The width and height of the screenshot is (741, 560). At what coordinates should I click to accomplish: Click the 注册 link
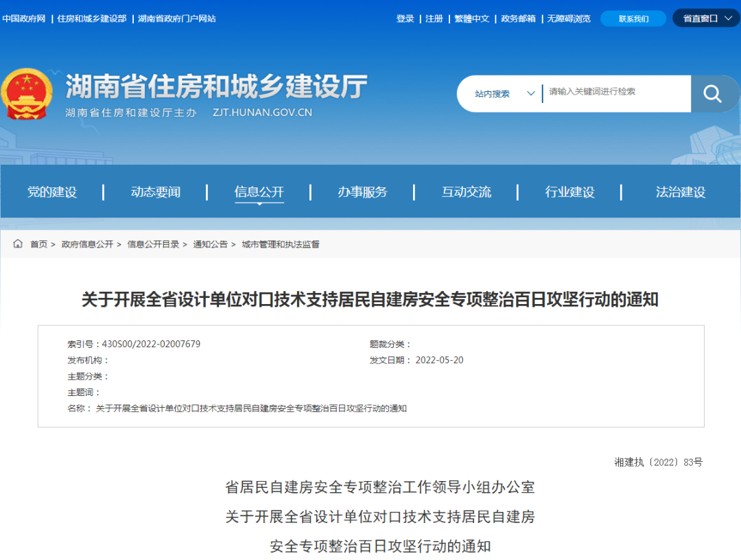[x=434, y=19]
